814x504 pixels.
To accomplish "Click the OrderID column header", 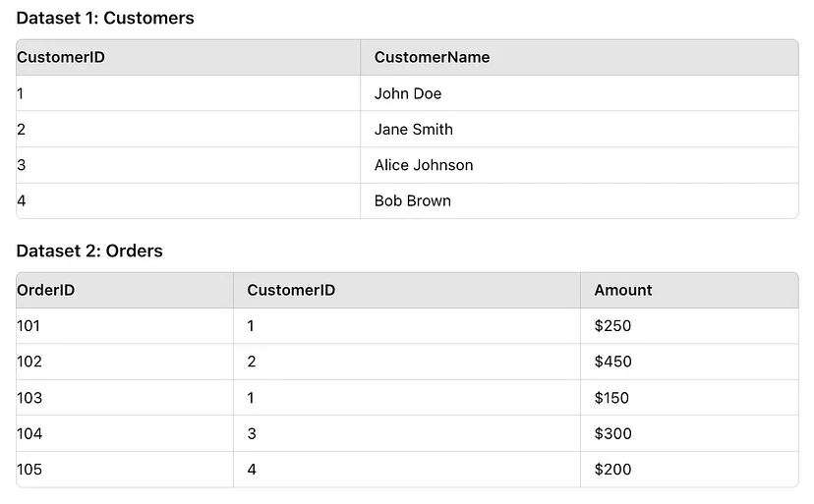I will (46, 290).
